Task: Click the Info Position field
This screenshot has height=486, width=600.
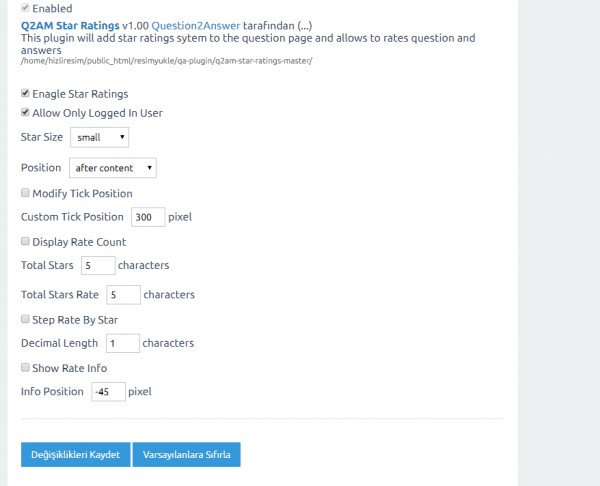Action: [x=107, y=392]
